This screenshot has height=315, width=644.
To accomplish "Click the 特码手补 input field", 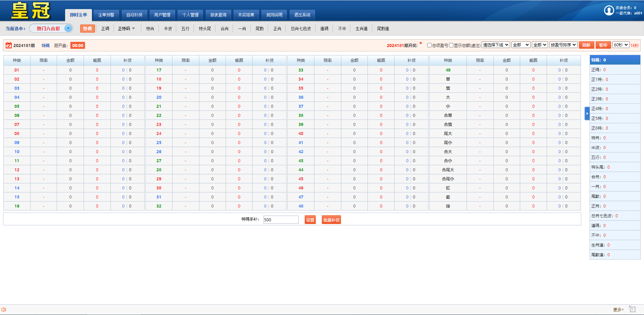I will [x=281, y=220].
